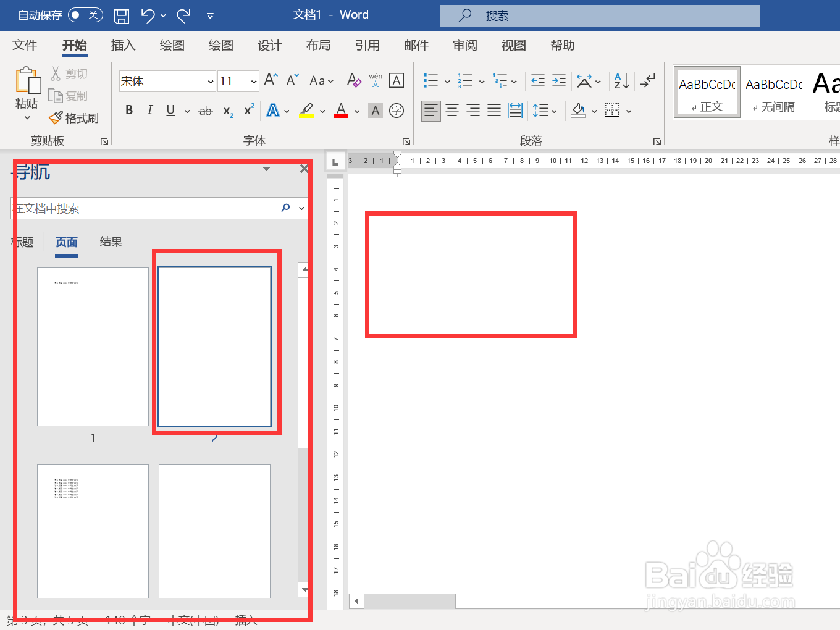Toggle strikethrough formatting

205,111
